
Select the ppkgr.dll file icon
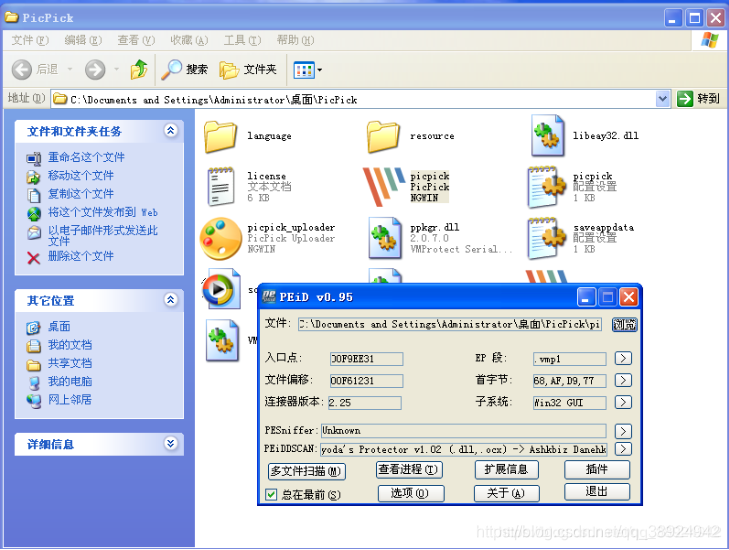385,238
